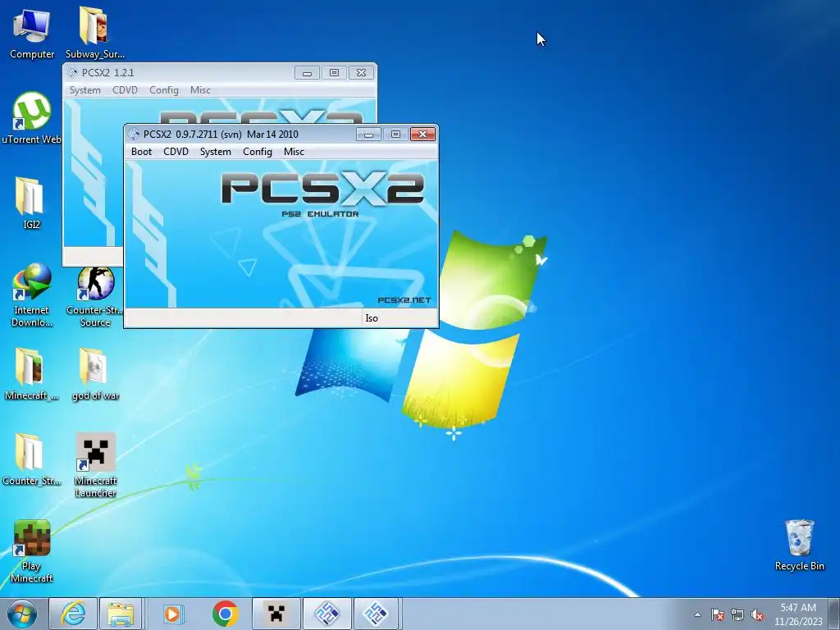Screen dimensions: 840x630
Task: Open Action Center flag tray icon
Action: pos(717,614)
